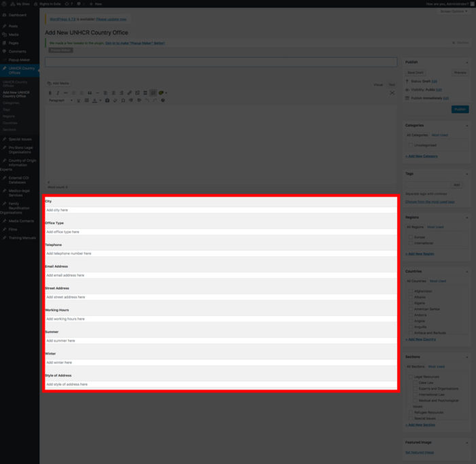Apply bold formatting in the editor toolbar

(x=50, y=93)
